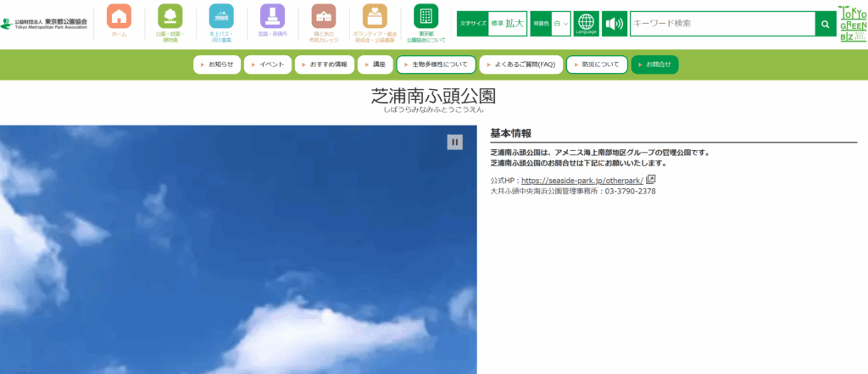Open the seaside-park.jp official site link
The width and height of the screenshot is (868, 374).
tap(582, 180)
